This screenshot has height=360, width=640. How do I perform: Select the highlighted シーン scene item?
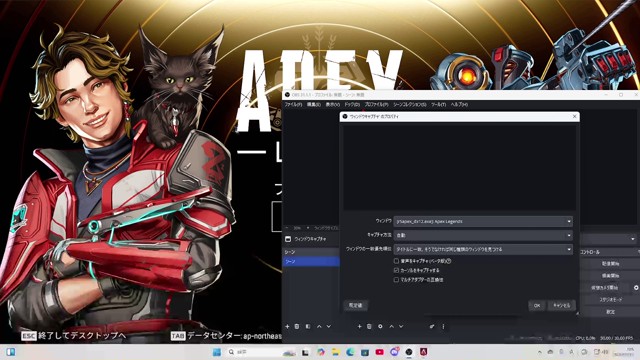point(311,261)
